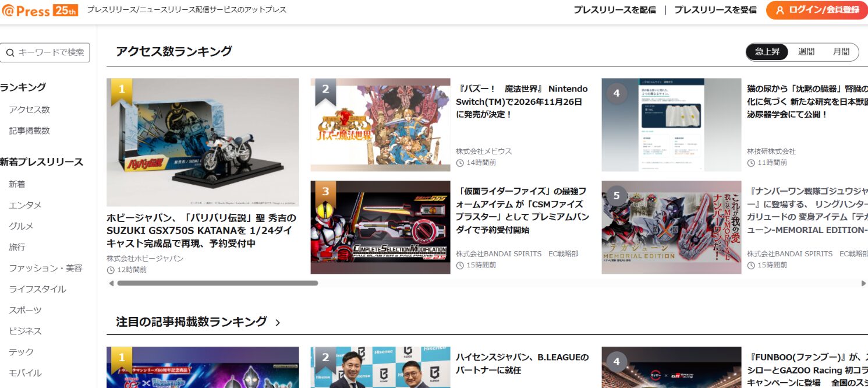This screenshot has width=868, height=388.
Task: Click the 11時間前 timestamp
Action: point(772,163)
